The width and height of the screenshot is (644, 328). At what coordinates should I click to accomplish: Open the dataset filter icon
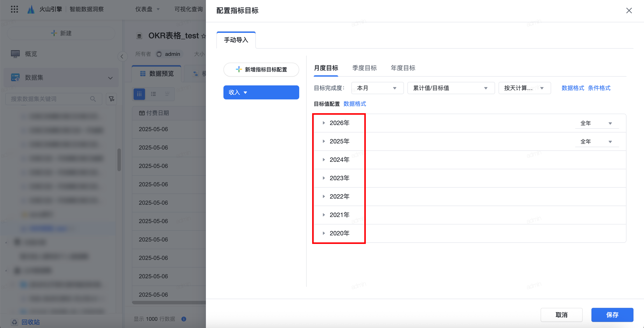click(x=111, y=99)
